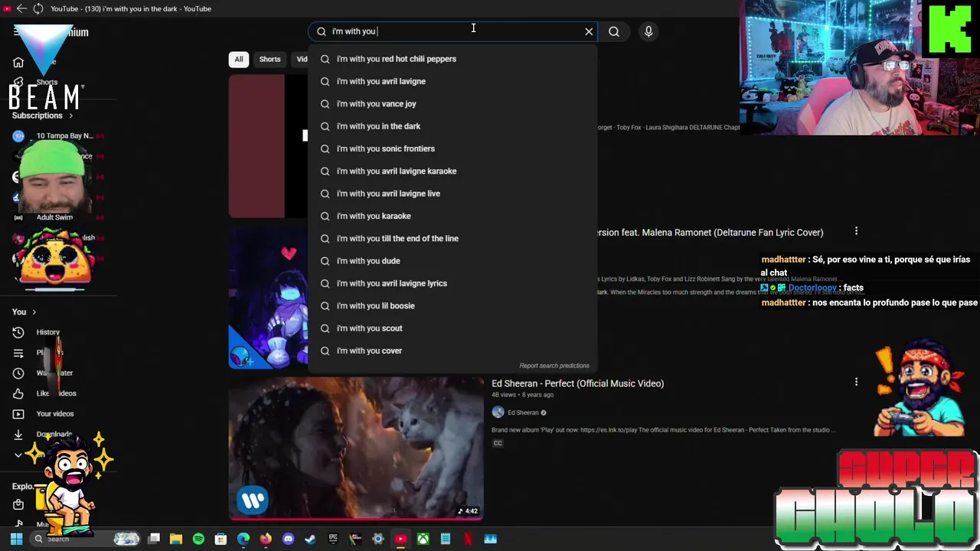Open Task View on the taskbar

[x=154, y=539]
